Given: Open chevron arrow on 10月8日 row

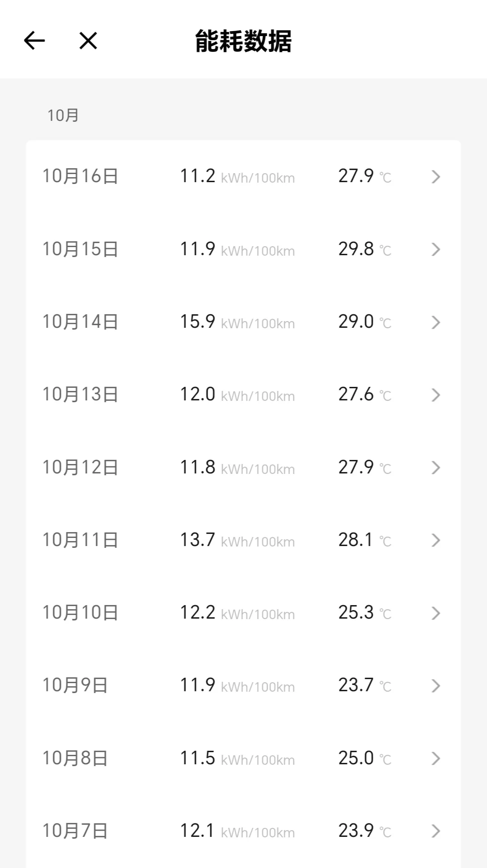Looking at the screenshot, I should tap(436, 758).
